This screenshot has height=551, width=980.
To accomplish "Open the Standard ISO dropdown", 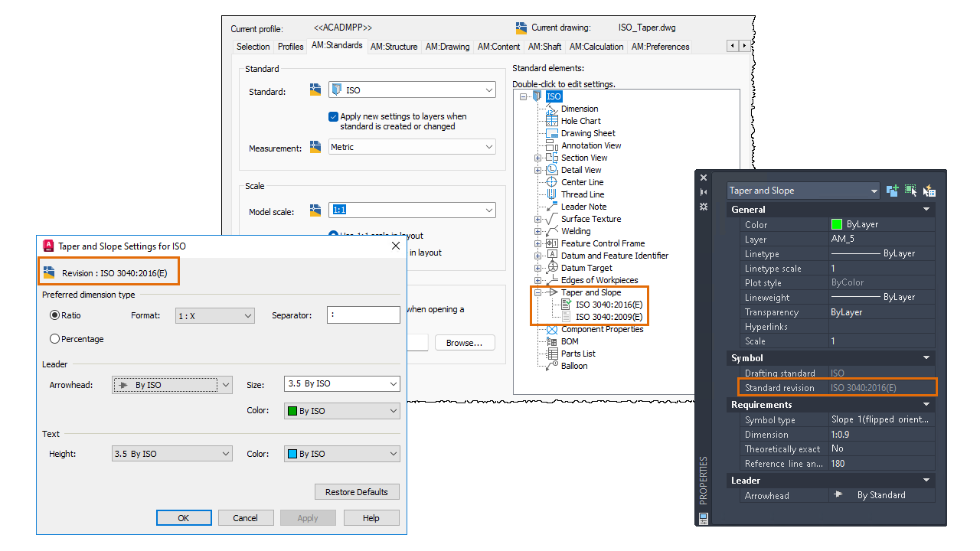I will point(412,90).
